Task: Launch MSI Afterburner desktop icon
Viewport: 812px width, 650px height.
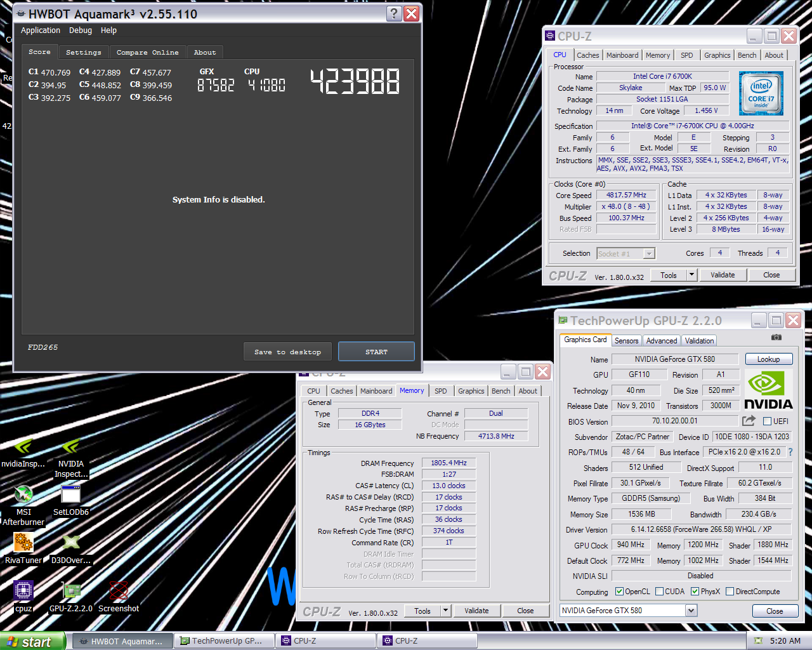Action: (x=23, y=505)
